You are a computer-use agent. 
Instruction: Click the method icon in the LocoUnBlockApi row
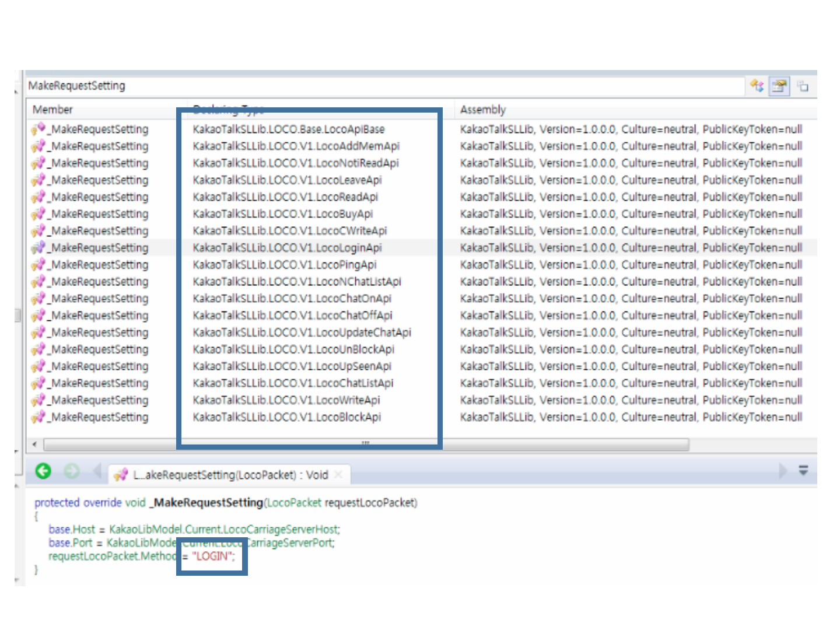point(38,349)
